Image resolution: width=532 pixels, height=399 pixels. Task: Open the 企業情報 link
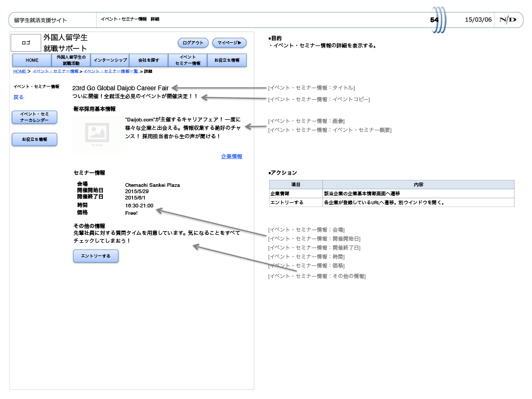pos(231,157)
